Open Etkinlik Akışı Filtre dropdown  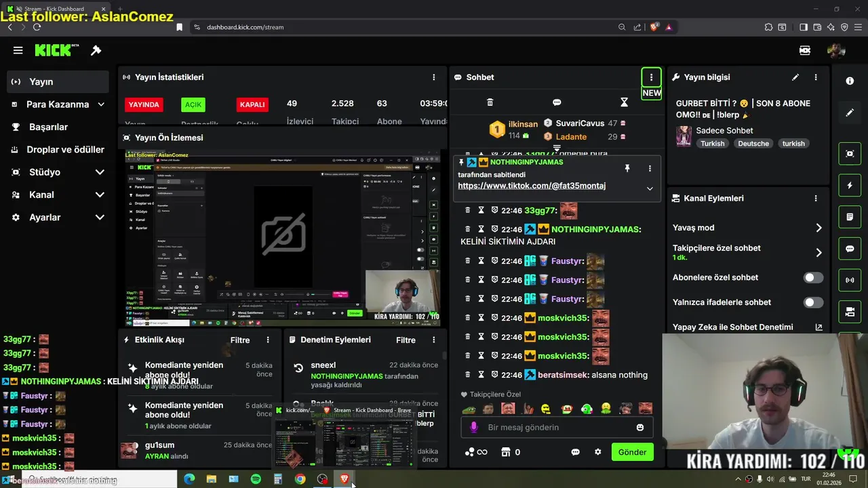point(240,340)
